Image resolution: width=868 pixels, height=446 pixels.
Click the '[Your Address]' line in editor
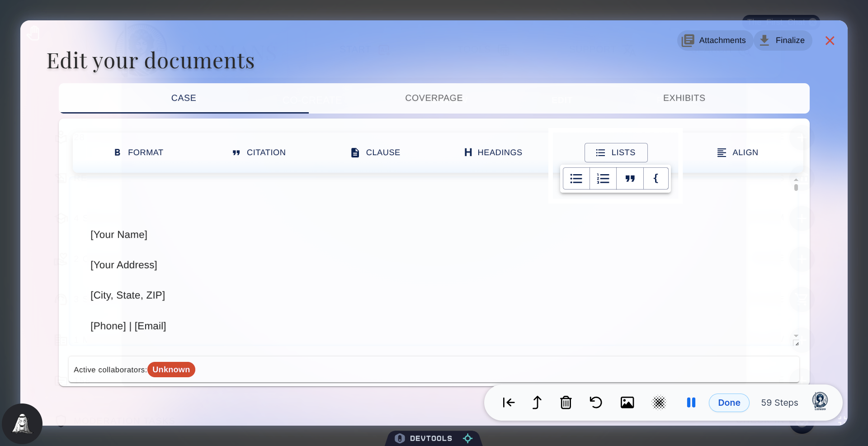point(124,265)
